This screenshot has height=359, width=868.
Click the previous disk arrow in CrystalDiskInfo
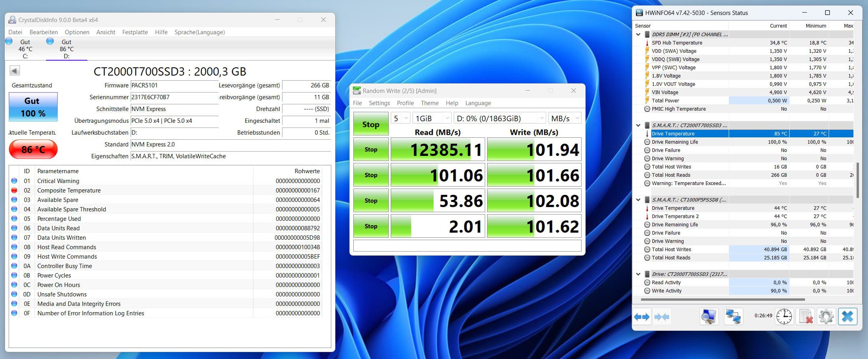click(15, 71)
